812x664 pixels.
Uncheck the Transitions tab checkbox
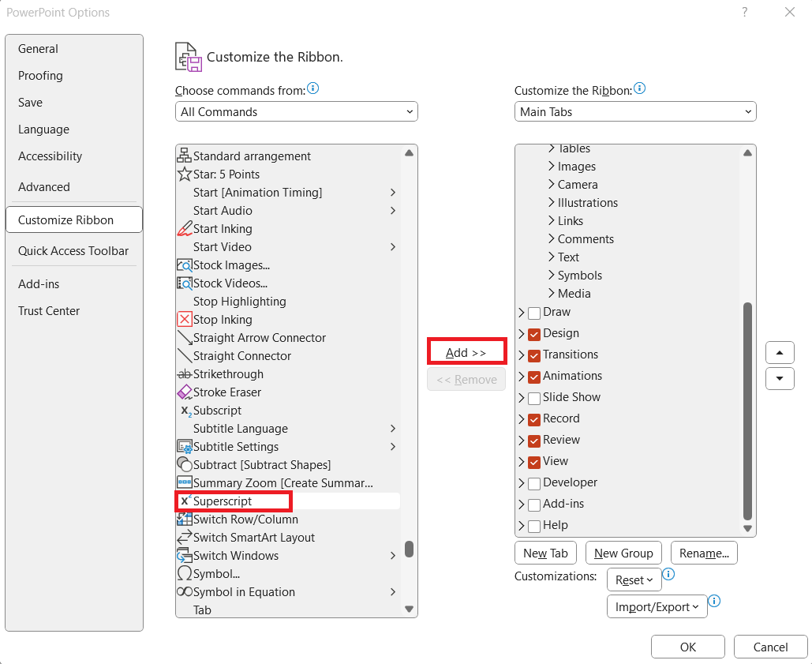(534, 355)
